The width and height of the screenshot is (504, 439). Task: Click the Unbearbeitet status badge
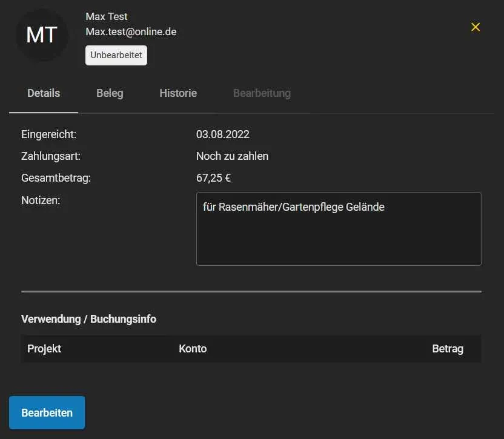click(116, 55)
